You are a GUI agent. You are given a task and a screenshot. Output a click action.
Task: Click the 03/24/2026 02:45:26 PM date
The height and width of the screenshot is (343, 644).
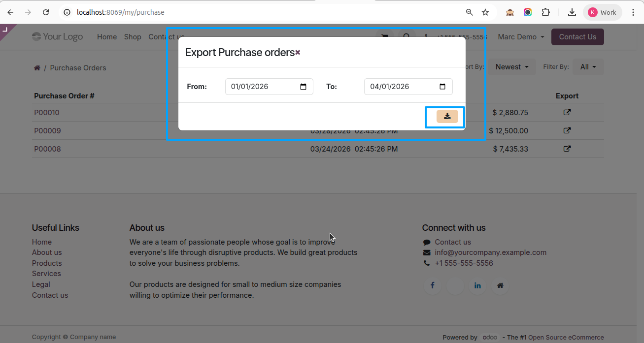click(x=354, y=149)
